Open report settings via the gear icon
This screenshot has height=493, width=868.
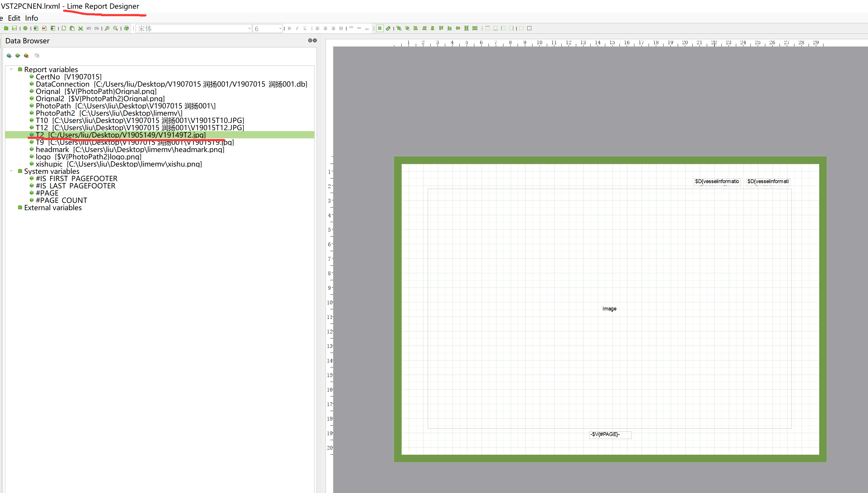tap(25, 28)
